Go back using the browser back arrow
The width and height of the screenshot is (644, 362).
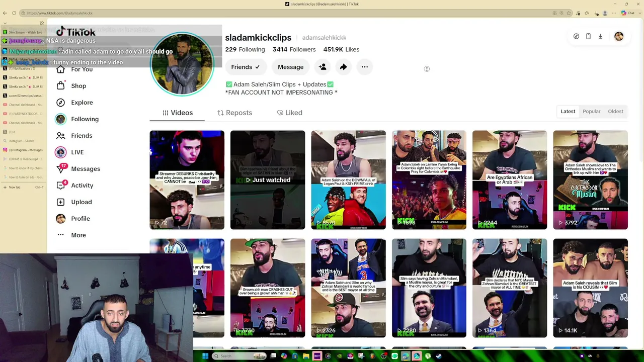coord(5,13)
